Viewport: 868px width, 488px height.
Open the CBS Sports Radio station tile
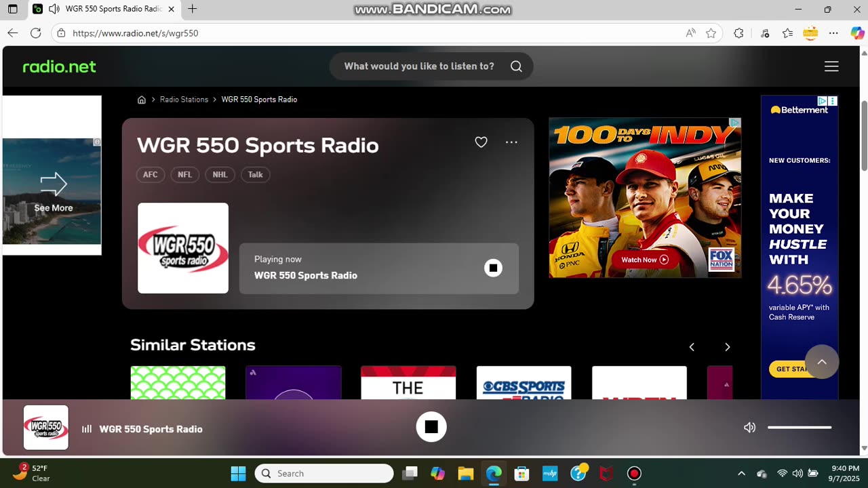click(x=524, y=383)
